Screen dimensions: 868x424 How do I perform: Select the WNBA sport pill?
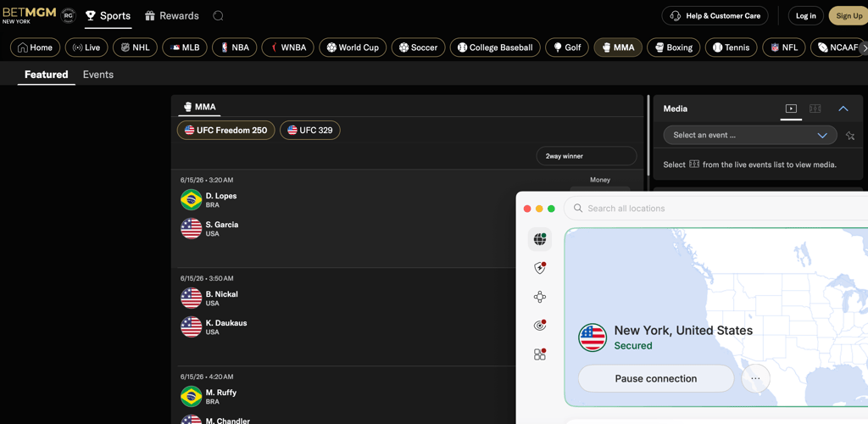tap(288, 47)
